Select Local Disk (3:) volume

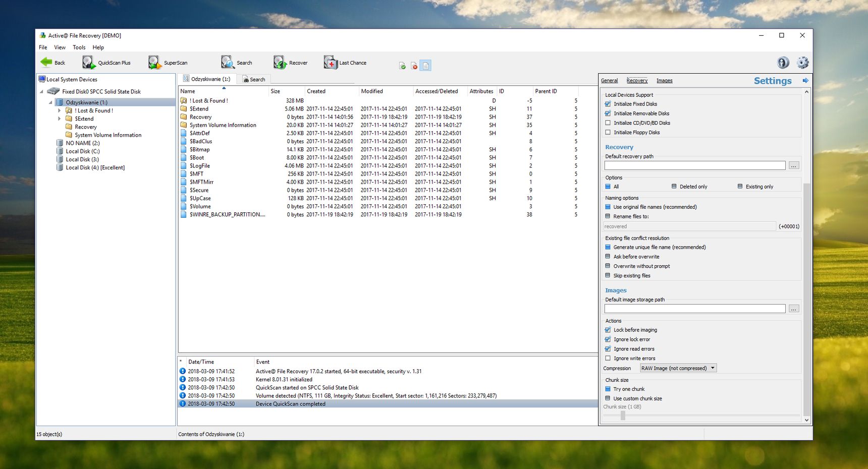[x=82, y=159]
